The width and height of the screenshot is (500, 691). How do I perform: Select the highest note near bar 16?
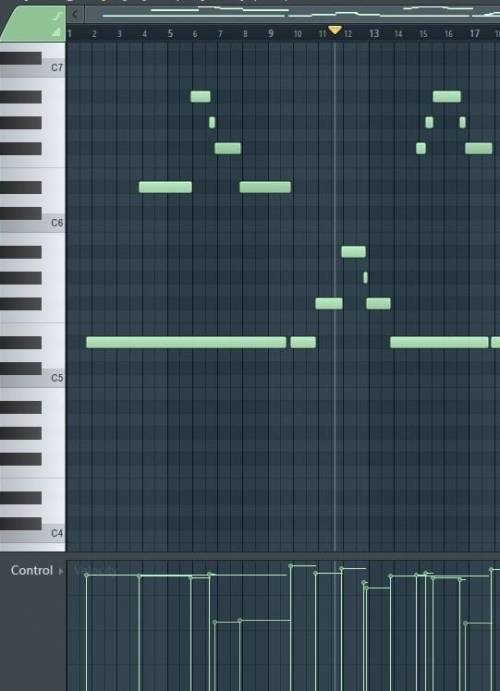click(x=447, y=97)
